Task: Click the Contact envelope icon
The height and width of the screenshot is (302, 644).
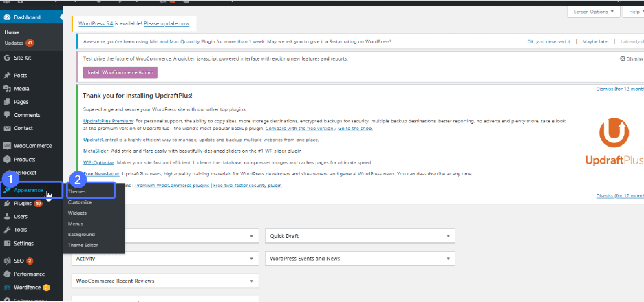Action: (x=7, y=128)
